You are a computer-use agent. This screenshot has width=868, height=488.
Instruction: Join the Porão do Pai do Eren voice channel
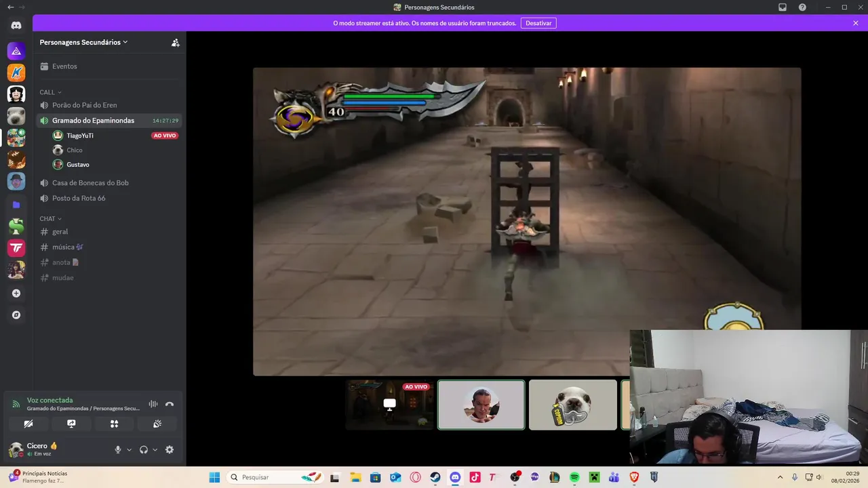(108, 105)
